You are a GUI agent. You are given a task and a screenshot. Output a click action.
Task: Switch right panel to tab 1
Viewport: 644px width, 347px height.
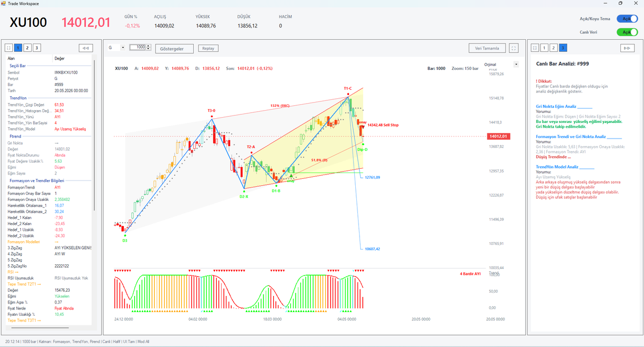pos(544,48)
